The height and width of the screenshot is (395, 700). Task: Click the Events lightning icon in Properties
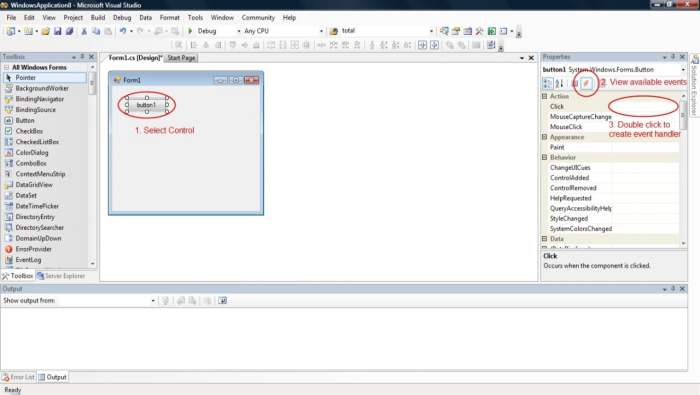(x=587, y=83)
